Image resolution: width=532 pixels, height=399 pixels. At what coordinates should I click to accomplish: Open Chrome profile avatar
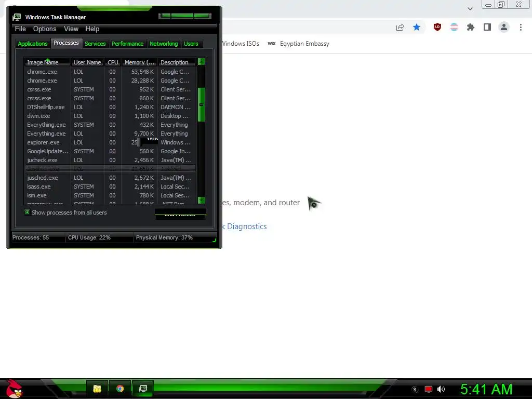tap(504, 27)
